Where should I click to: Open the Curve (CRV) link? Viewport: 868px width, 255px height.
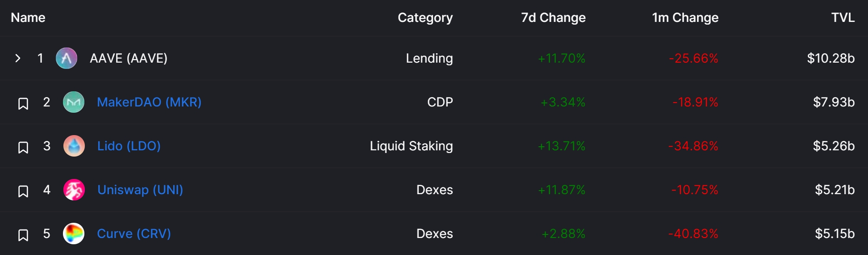134,234
